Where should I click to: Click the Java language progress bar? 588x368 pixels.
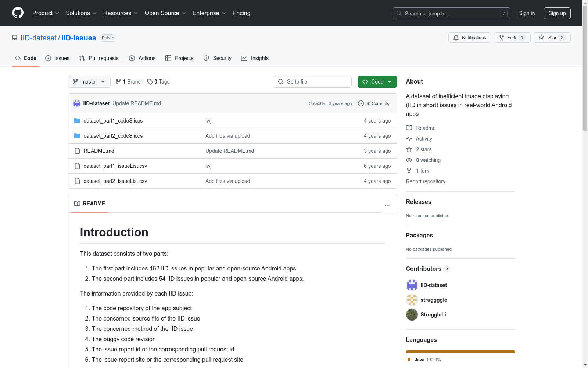(460, 352)
